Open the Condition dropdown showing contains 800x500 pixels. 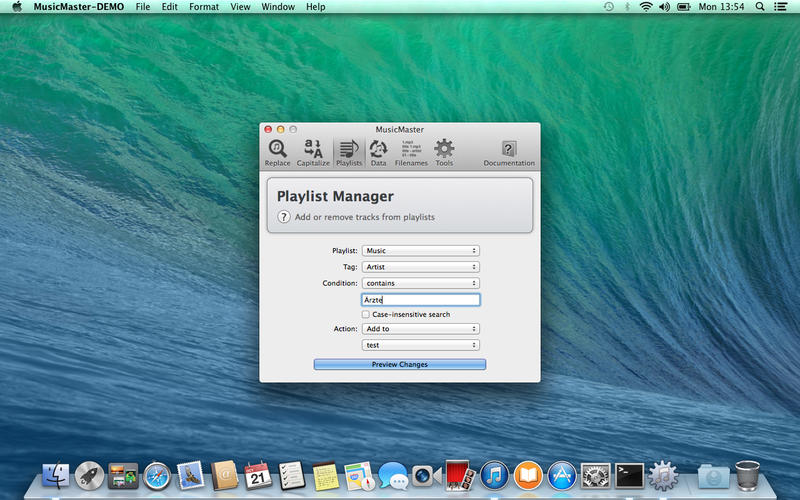(421, 283)
